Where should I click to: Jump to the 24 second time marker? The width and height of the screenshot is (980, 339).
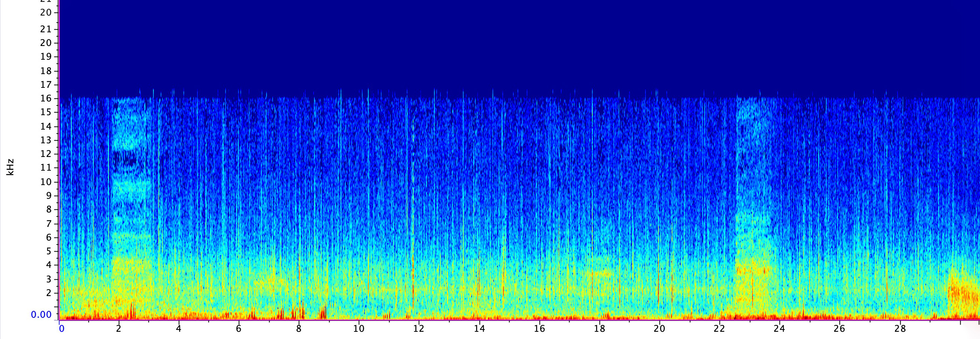pyautogui.click(x=779, y=329)
